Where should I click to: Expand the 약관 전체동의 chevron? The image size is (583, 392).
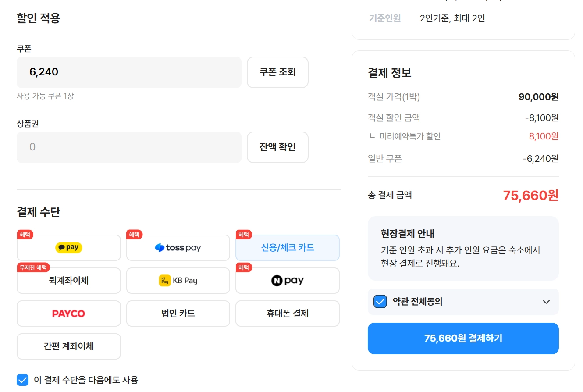tap(546, 302)
